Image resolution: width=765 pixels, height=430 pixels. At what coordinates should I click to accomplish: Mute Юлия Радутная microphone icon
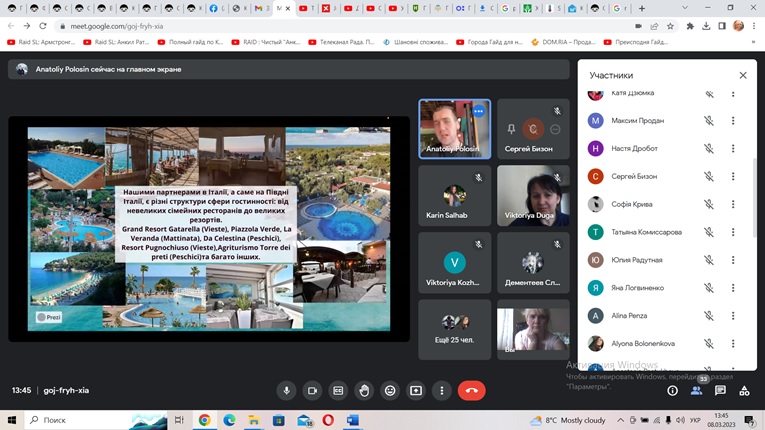coord(709,260)
